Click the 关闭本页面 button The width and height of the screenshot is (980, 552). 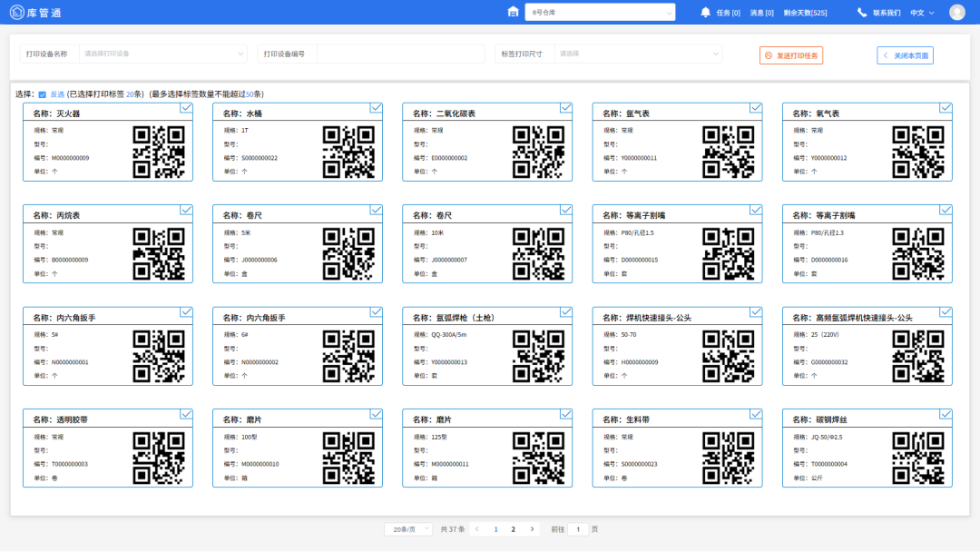(905, 55)
